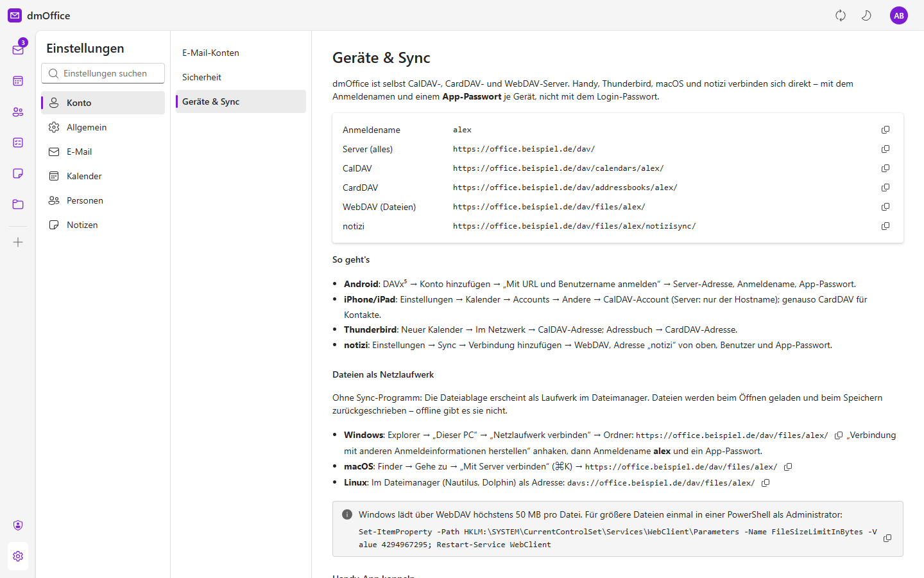Copy the macOS server URL

(x=788, y=467)
